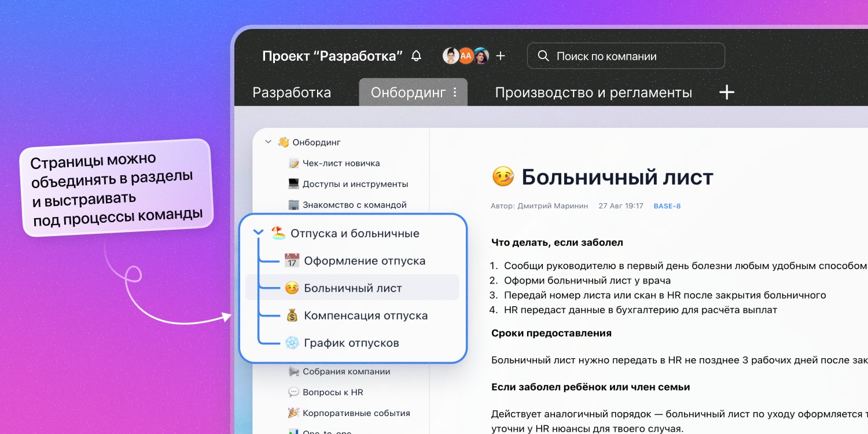Click the snowflake icon for График отпусков
The height and width of the screenshot is (434, 868).
(292, 343)
